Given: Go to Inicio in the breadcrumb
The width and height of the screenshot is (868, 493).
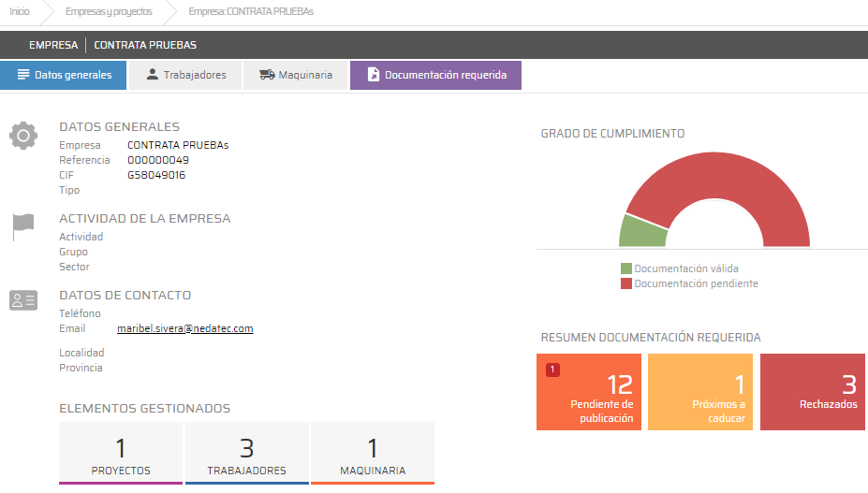Looking at the screenshot, I should tap(19, 12).
